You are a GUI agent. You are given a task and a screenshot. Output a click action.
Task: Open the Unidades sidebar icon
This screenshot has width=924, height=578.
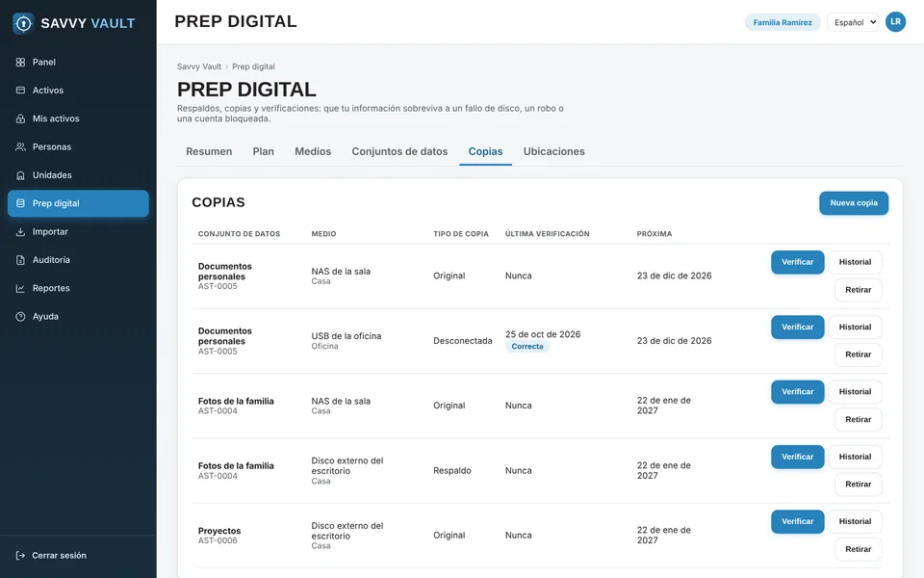(20, 175)
